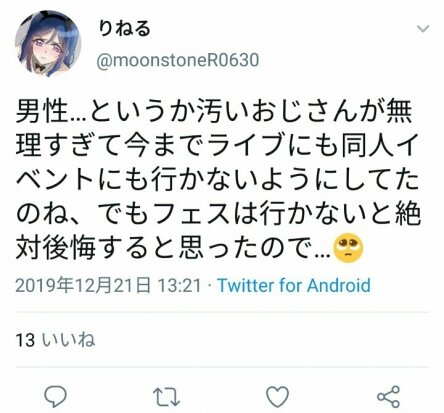Click the pleading face emoji in tweet

348,247
